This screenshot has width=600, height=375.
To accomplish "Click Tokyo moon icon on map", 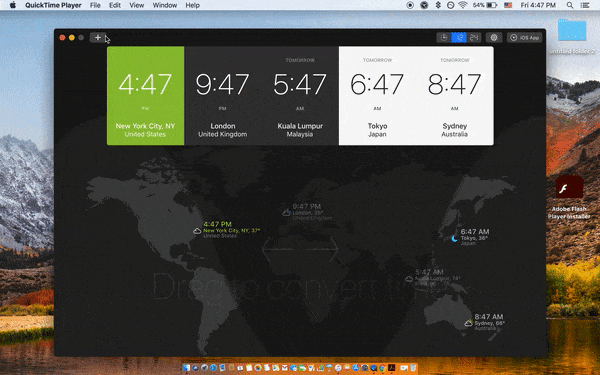I will point(455,238).
